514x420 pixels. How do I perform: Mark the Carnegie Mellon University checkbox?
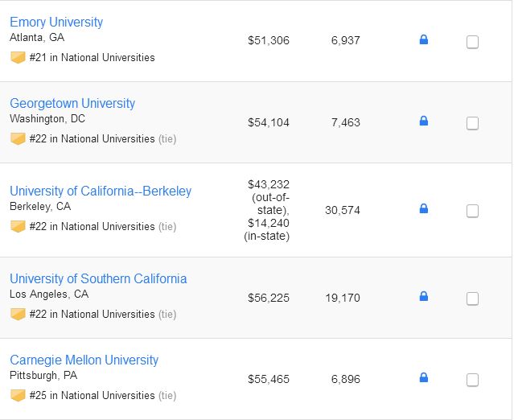472,380
